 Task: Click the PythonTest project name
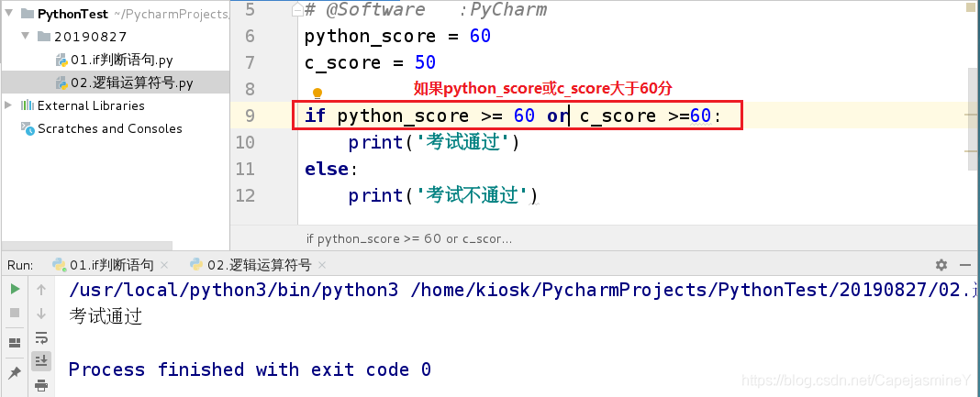tap(72, 14)
